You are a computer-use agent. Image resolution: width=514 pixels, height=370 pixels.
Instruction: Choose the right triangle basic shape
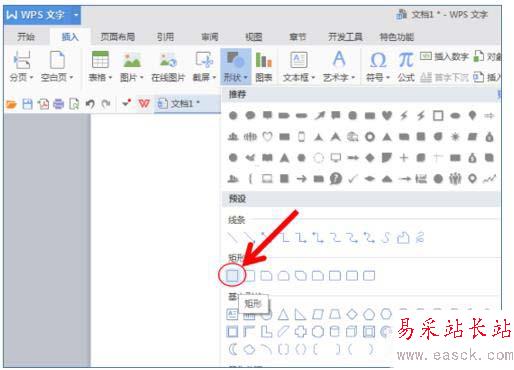point(300,314)
